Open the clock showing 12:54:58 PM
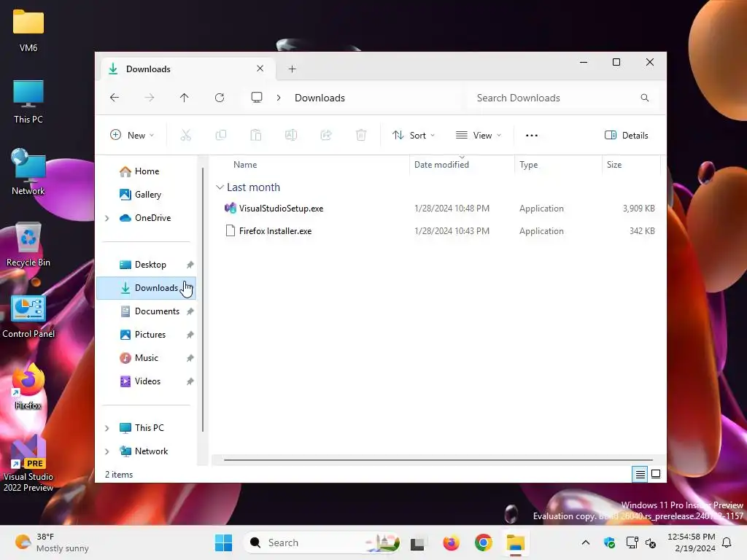 [692, 542]
